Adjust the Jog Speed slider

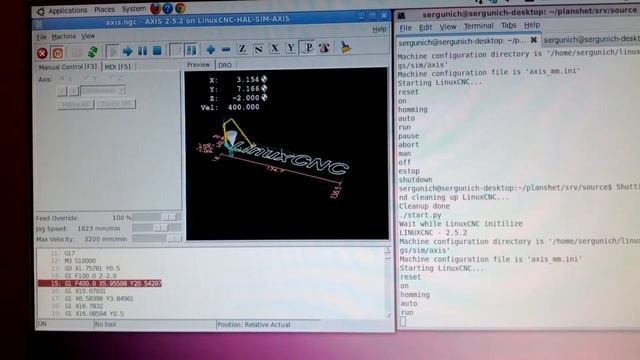tap(157, 228)
